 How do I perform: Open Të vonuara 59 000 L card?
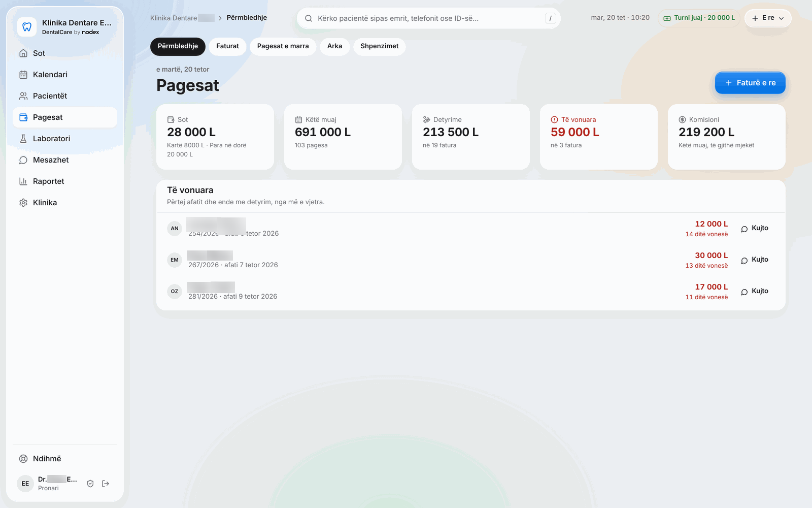point(599,137)
